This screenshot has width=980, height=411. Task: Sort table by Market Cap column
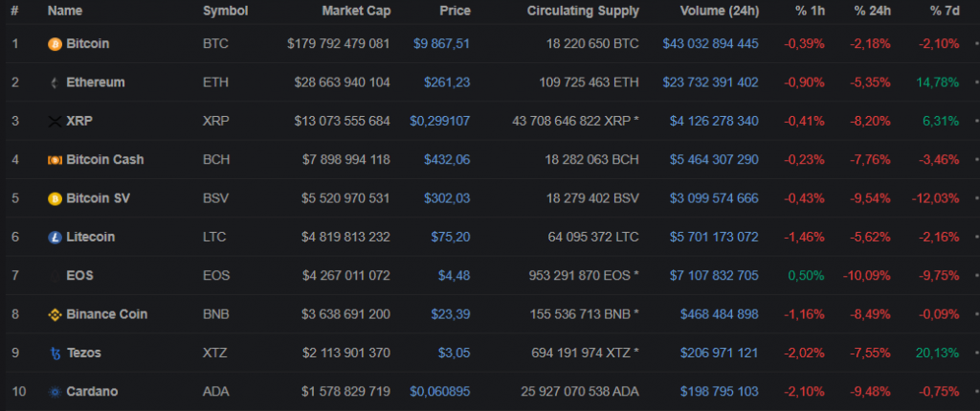[355, 11]
